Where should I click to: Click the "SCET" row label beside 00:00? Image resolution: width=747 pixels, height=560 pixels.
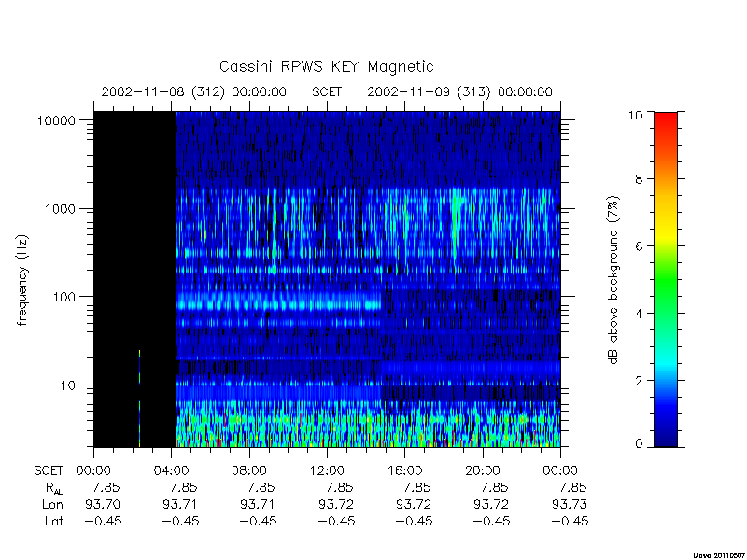[49, 471]
